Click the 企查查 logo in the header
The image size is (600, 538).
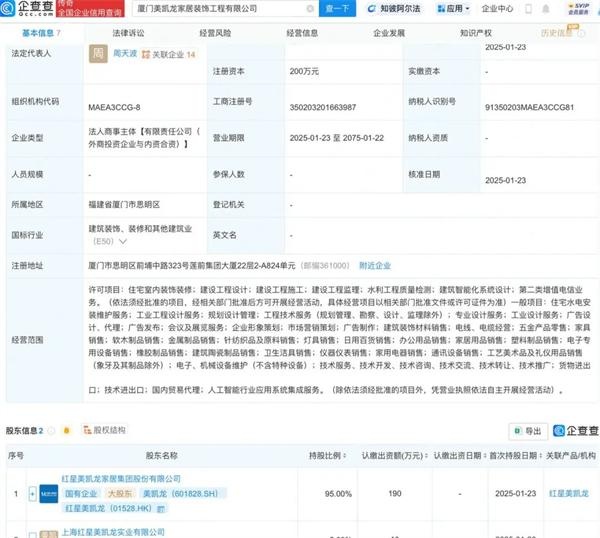(x=27, y=8)
